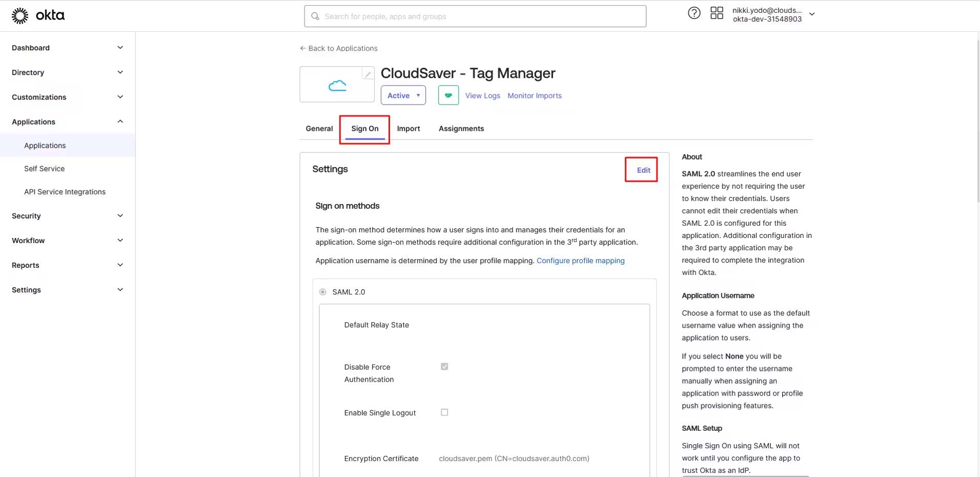Switch to the General tab

(319, 129)
